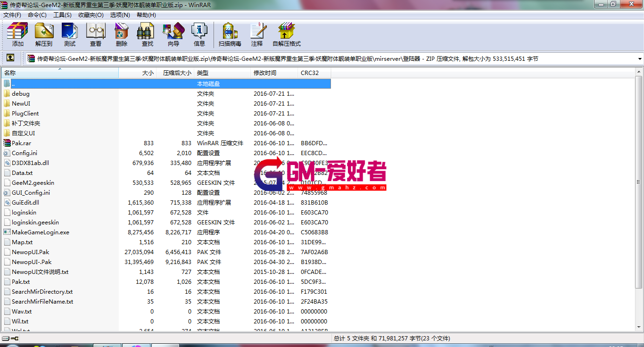The height and width of the screenshot is (347, 644).
Task: Open the 工具(S) menu
Action: click(62, 15)
